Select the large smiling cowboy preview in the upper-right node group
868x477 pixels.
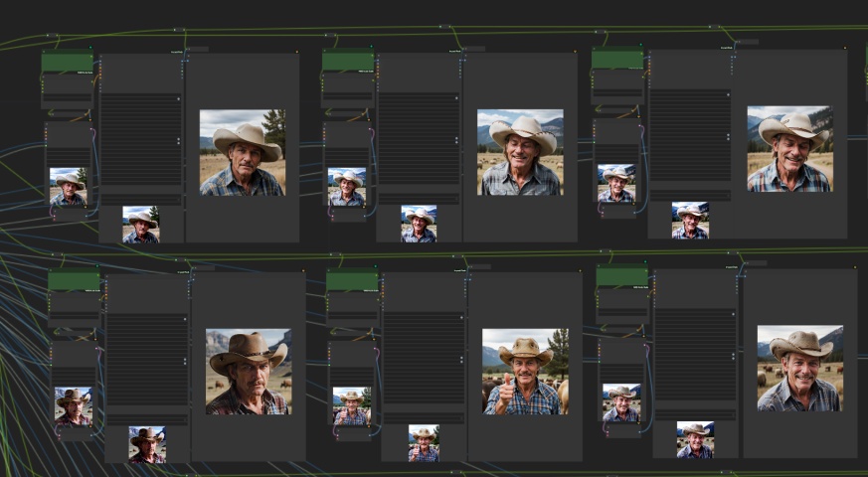click(789, 149)
